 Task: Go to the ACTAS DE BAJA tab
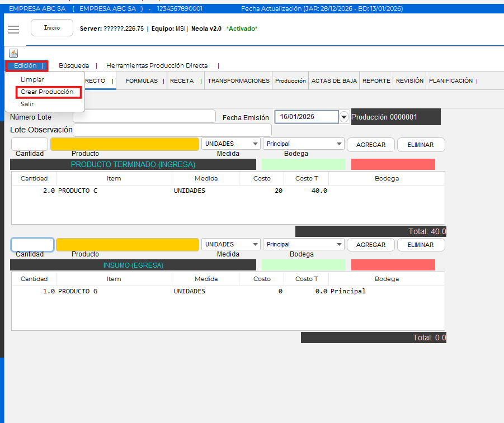334,81
